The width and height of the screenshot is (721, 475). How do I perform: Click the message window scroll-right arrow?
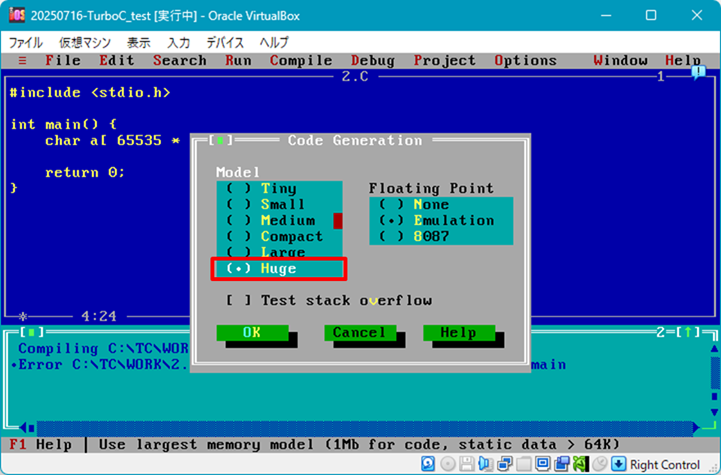(696, 428)
